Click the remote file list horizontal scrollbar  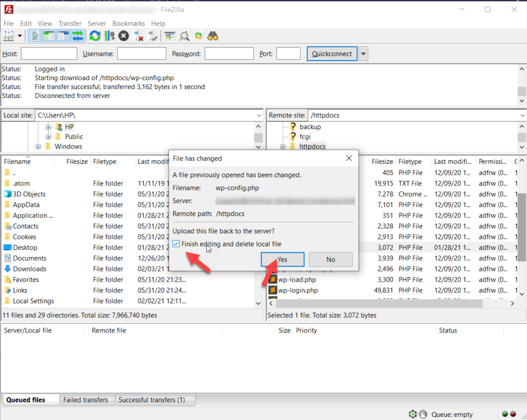[x=379, y=303]
